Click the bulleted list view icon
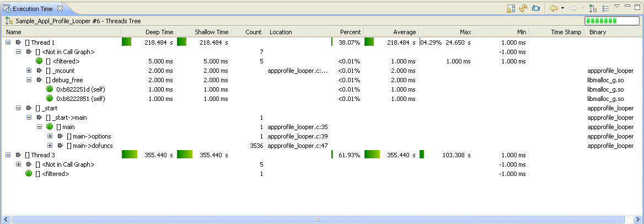The width and height of the screenshot is (644, 224). coord(606,8)
